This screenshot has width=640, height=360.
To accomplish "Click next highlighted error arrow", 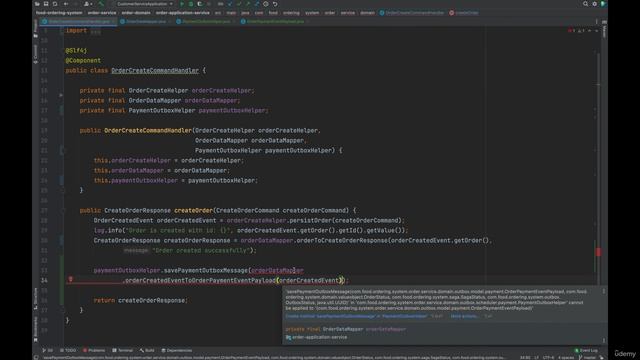I will (596, 31).
